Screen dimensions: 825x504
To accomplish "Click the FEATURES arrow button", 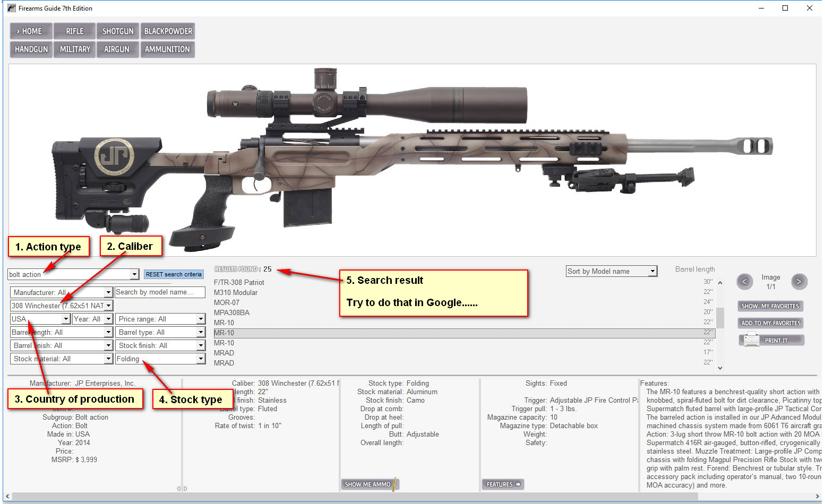I will [x=502, y=484].
